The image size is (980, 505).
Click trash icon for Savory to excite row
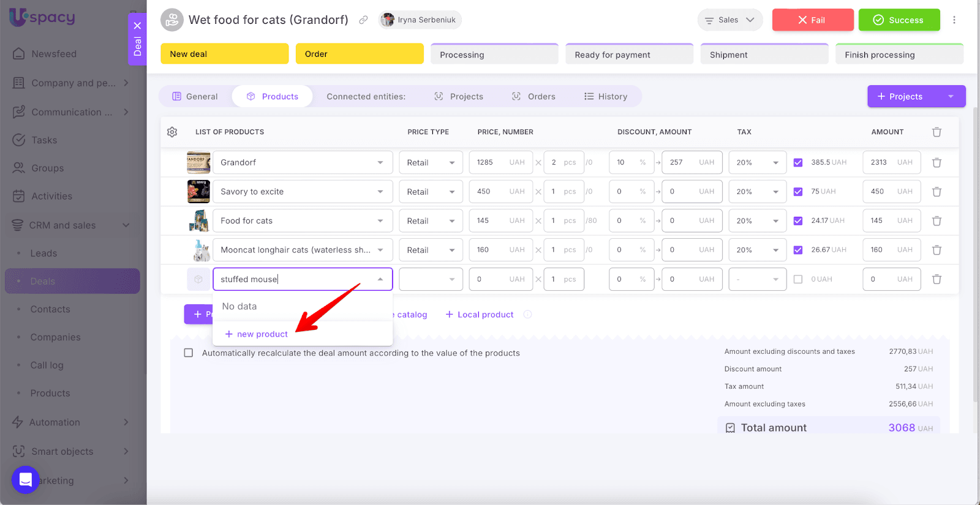point(937,192)
